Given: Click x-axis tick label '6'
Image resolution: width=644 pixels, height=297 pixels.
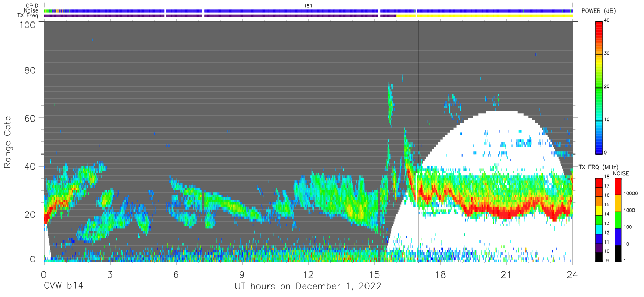Looking at the screenshot, I should [x=176, y=274].
